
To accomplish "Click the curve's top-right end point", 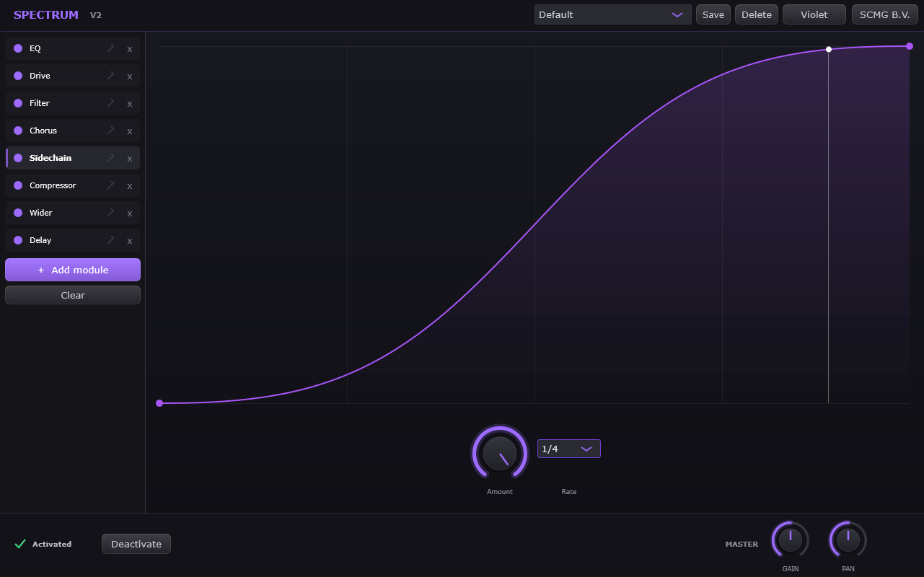I will (x=910, y=46).
